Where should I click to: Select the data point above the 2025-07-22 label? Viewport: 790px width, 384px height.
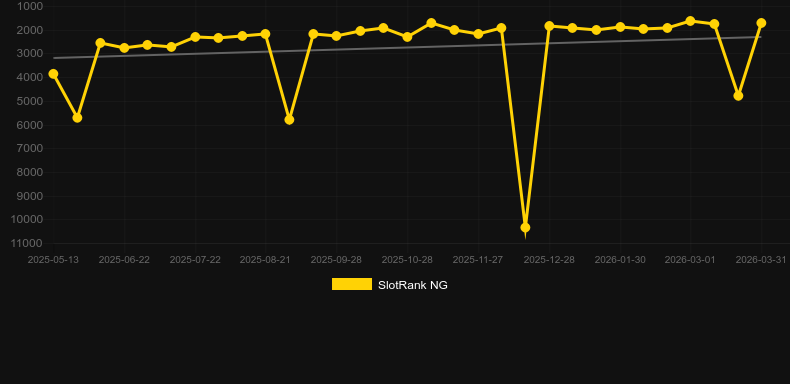click(195, 37)
